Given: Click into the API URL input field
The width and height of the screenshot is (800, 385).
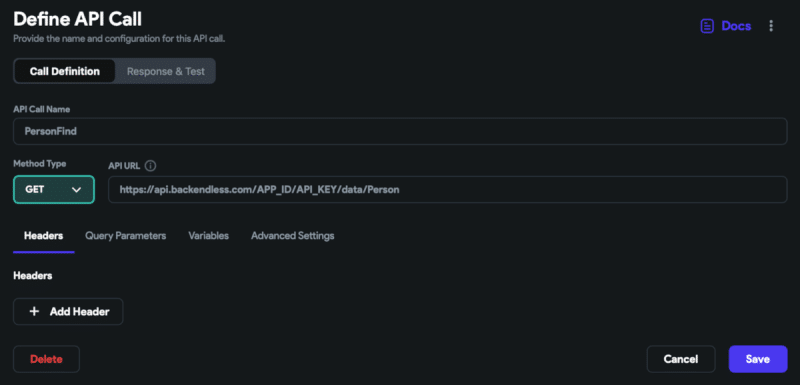Looking at the screenshot, I should (448, 190).
